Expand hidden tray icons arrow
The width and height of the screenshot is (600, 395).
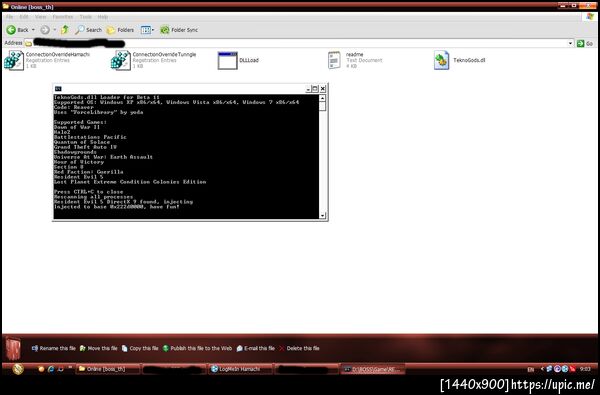click(x=542, y=369)
